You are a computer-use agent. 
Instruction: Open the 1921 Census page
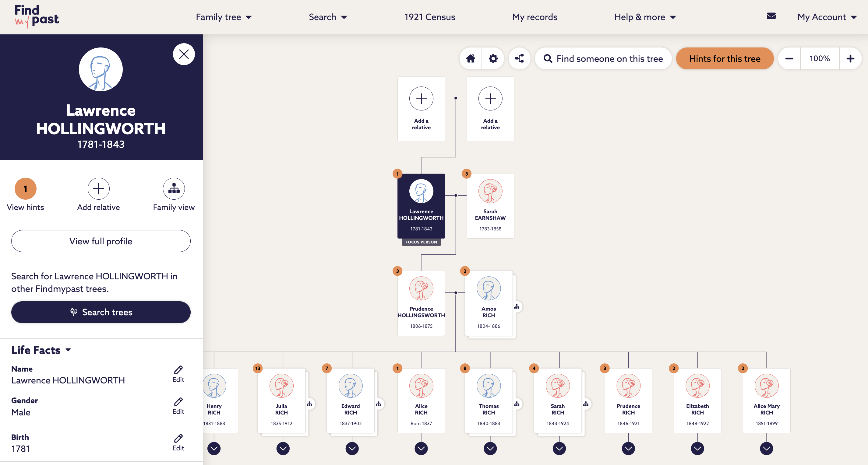tap(429, 17)
